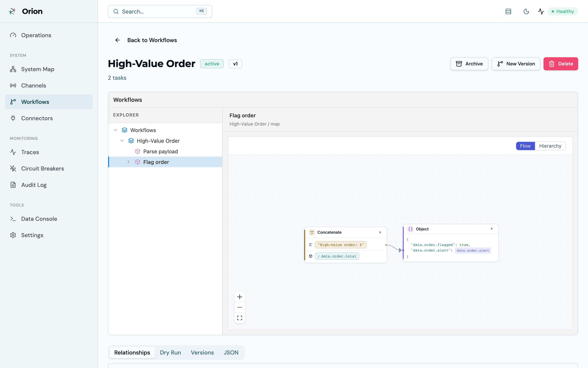Screen dimensions: 588x368
Task: Open Circuit Breakers page
Action: 49,168
